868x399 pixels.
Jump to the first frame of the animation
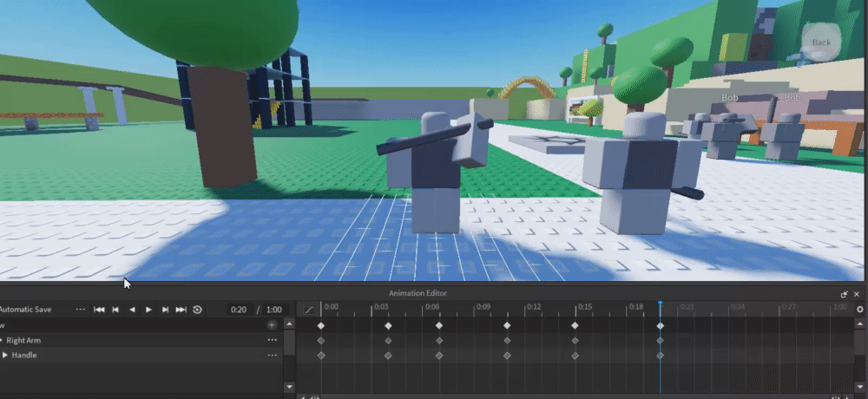click(99, 310)
